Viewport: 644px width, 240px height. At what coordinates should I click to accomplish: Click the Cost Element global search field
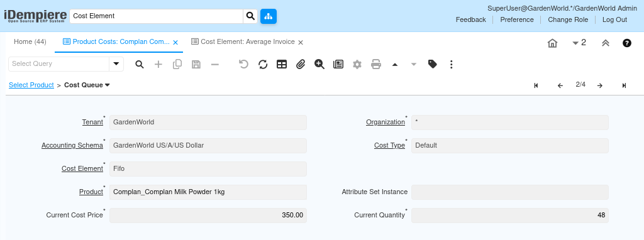coord(157,16)
